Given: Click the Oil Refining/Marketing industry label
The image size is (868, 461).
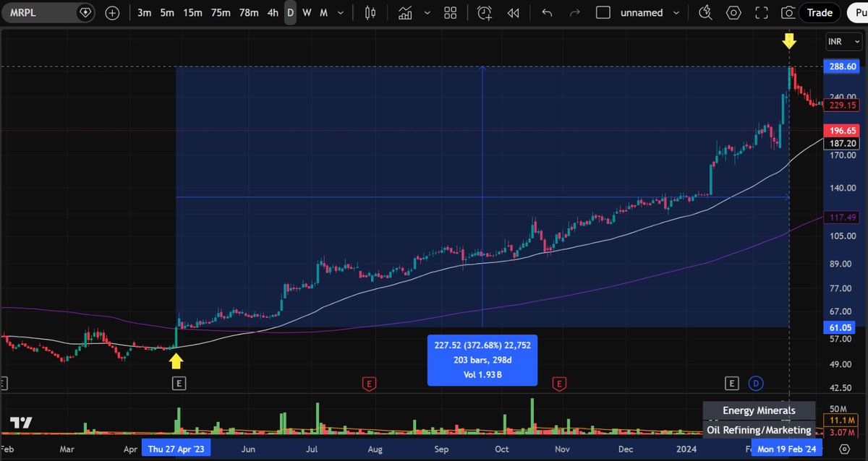Looking at the screenshot, I should (759, 430).
